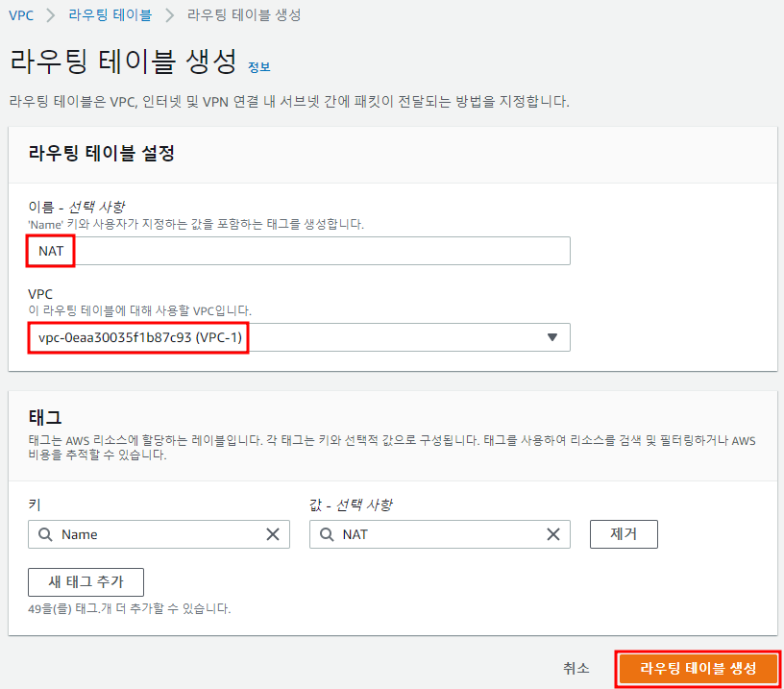Open the 라우팅 테이블 breadcrumb link
This screenshot has width=784, height=689.
click(110, 15)
